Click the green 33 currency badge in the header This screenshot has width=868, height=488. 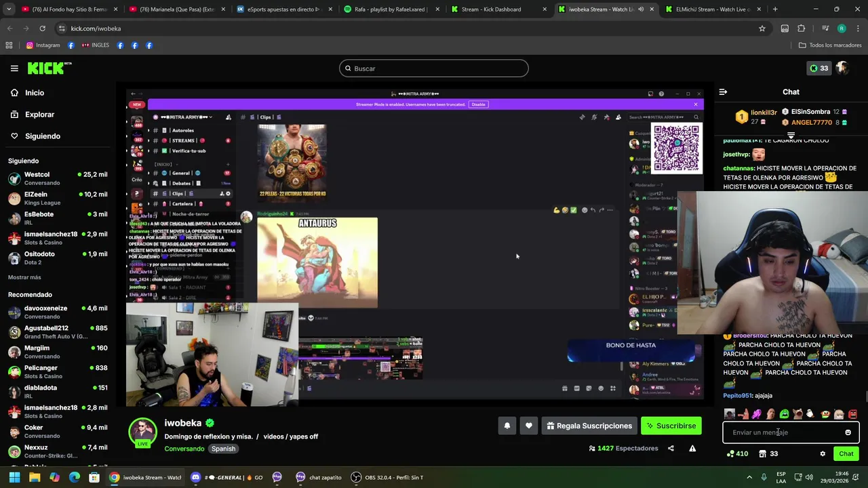[x=819, y=68]
